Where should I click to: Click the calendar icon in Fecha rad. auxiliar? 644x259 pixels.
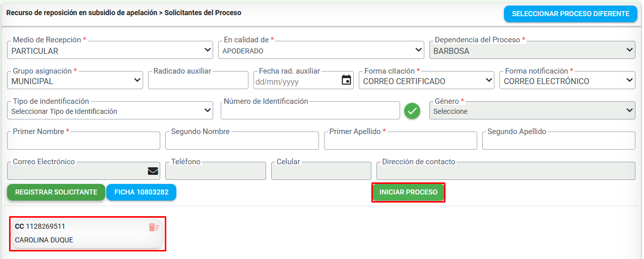(x=346, y=80)
